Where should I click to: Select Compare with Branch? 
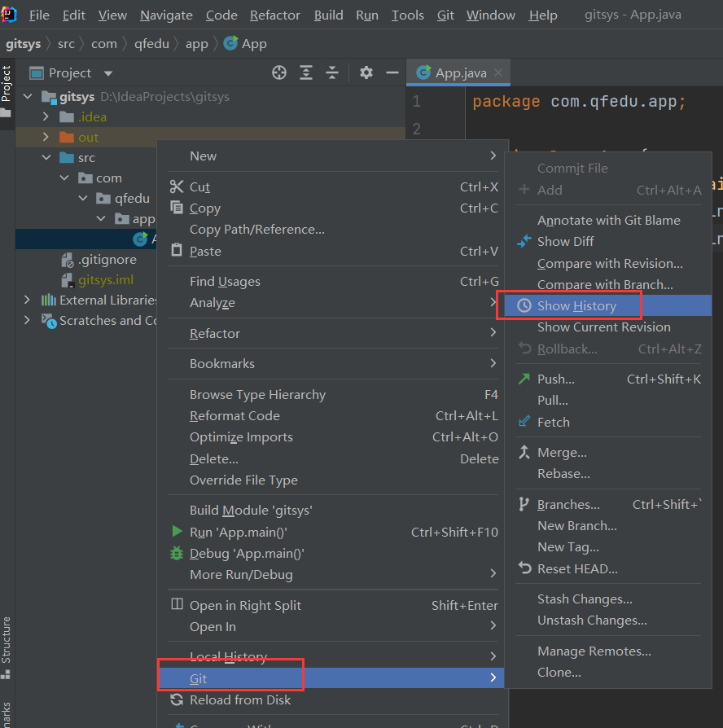pos(608,284)
